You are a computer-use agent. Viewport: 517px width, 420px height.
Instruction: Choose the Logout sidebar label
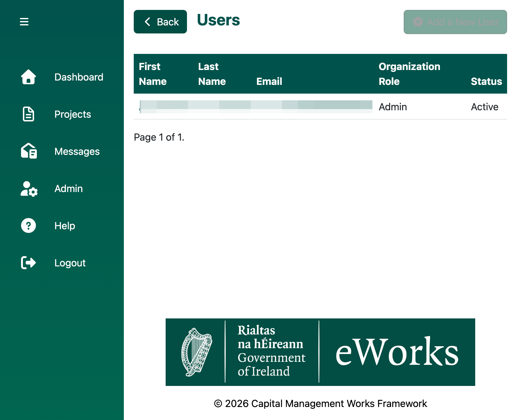(70, 263)
